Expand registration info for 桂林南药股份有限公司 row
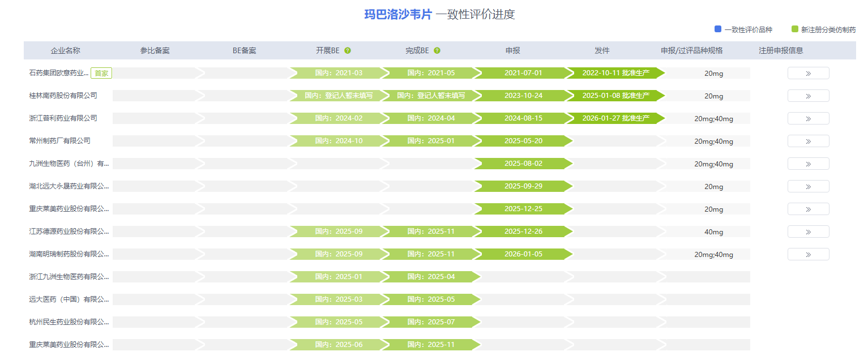 [x=808, y=96]
